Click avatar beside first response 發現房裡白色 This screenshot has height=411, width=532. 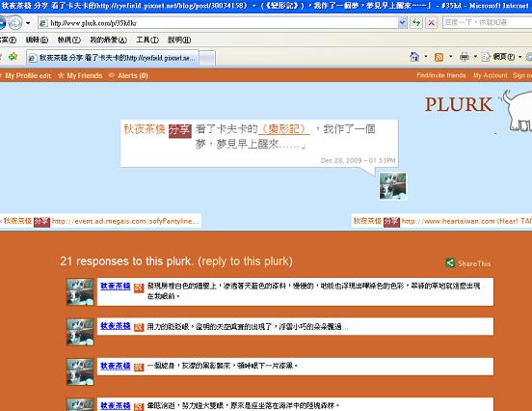(x=80, y=292)
